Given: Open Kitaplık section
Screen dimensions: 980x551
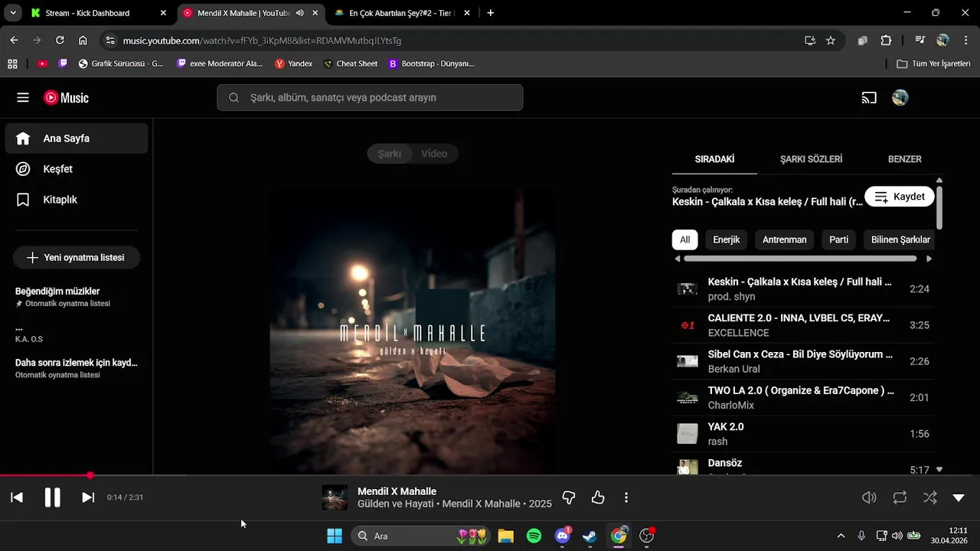Looking at the screenshot, I should tap(77, 200).
